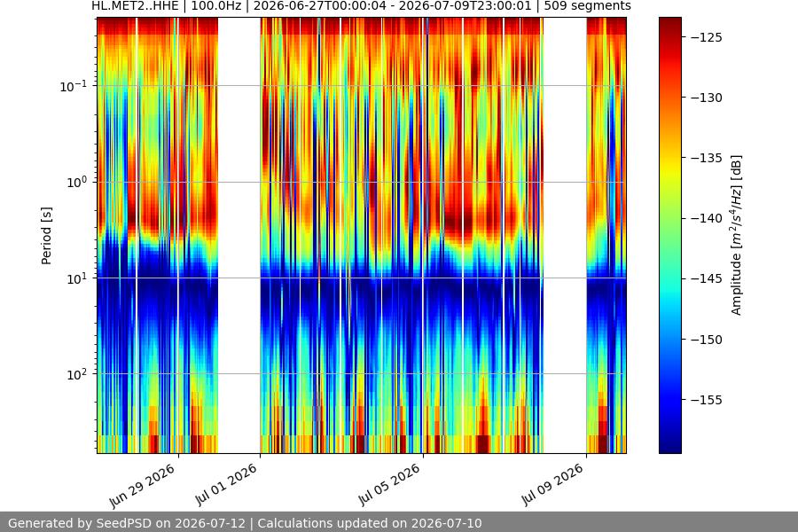Click the −135 colorbar tick label
The image size is (798, 532).
[707, 158]
